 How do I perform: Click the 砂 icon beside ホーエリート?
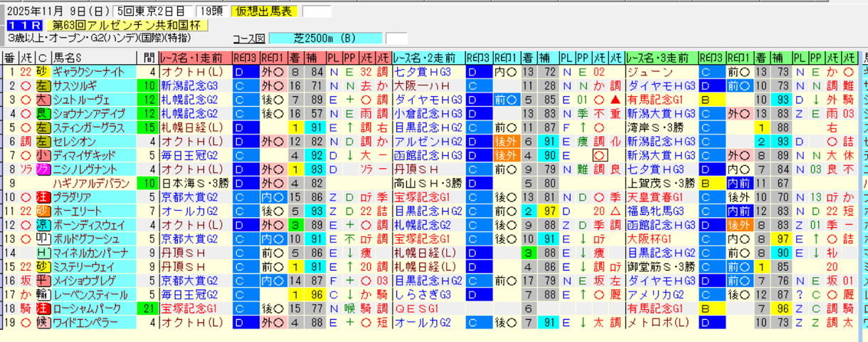point(43,211)
